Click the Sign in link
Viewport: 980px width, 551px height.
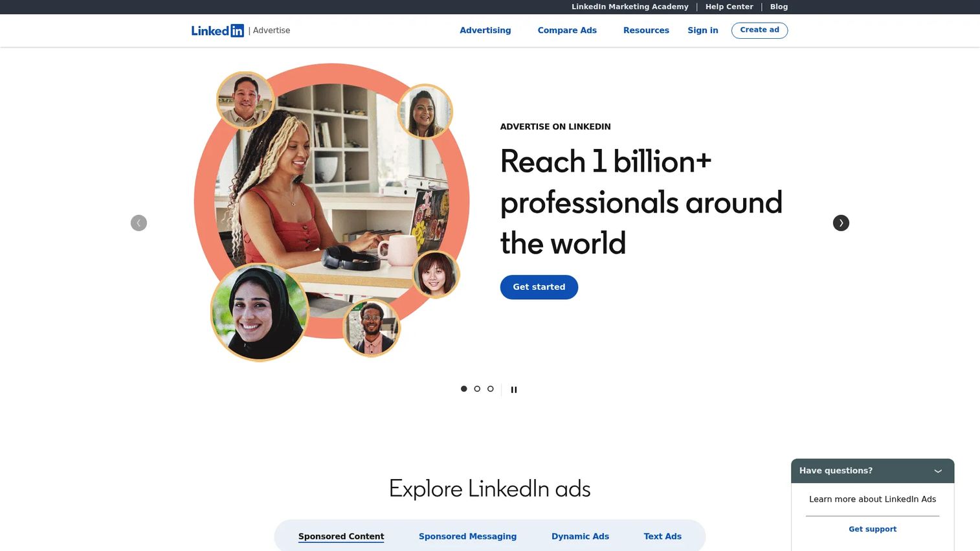click(x=703, y=30)
